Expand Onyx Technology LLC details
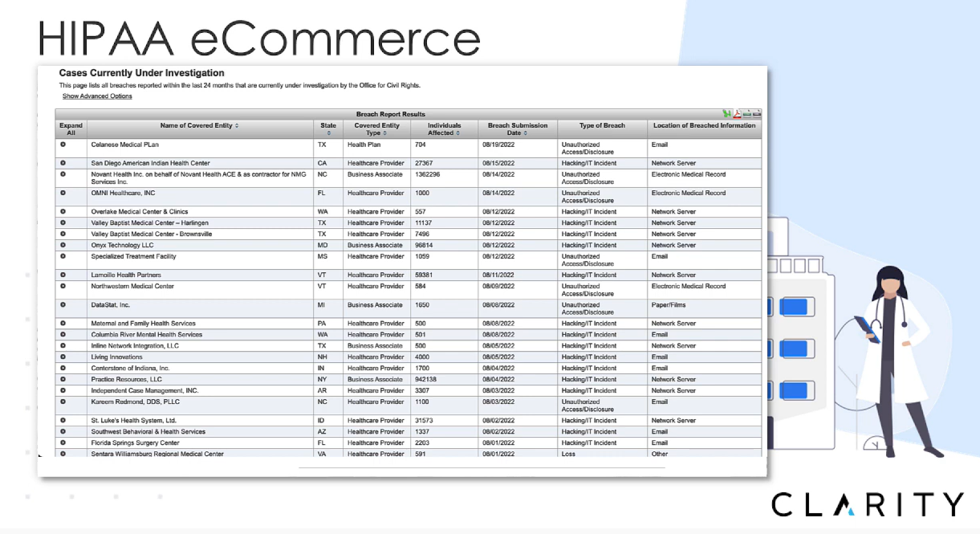 click(x=63, y=245)
